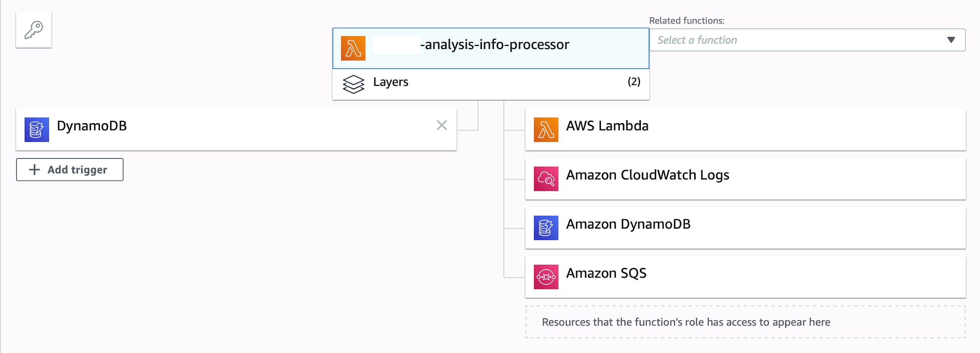This screenshot has height=353, width=980.
Task: Click the Amazon CloudWatch Logs icon
Action: coord(546,179)
